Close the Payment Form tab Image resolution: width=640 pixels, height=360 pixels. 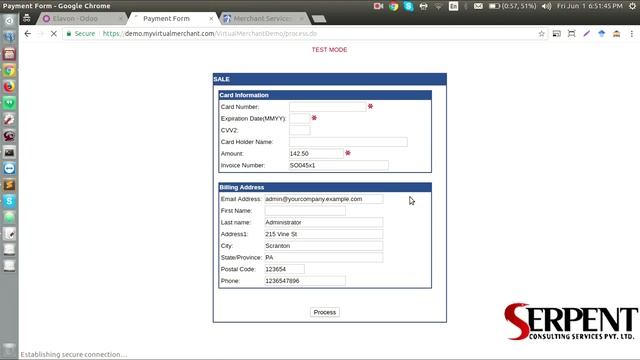pyautogui.click(x=211, y=19)
